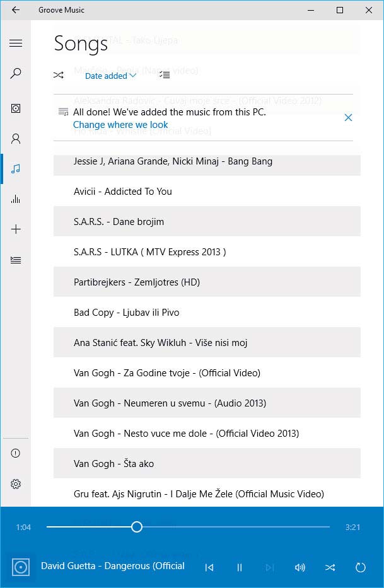This screenshot has height=588, width=384.
Task: Toggle shuffle in playback bar
Action: coord(330,567)
